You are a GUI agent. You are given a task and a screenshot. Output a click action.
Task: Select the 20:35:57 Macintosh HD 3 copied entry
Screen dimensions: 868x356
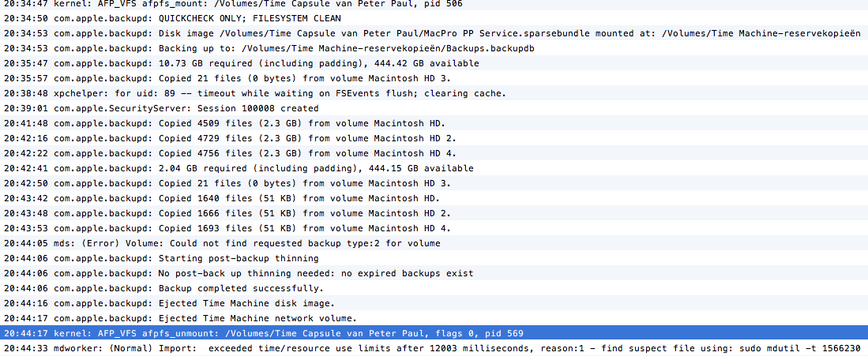434,78
